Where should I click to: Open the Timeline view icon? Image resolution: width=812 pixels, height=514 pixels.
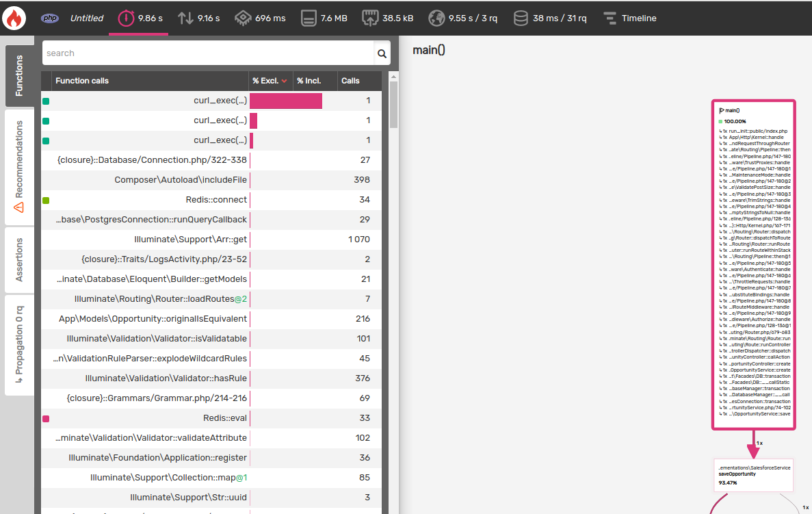[610, 18]
